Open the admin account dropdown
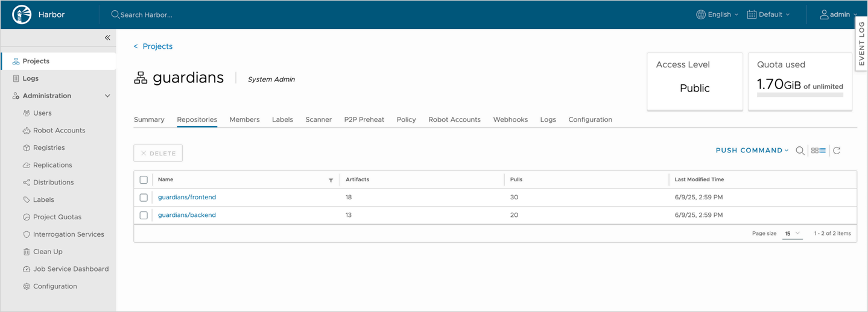This screenshot has height=312, width=868. pyautogui.click(x=838, y=14)
